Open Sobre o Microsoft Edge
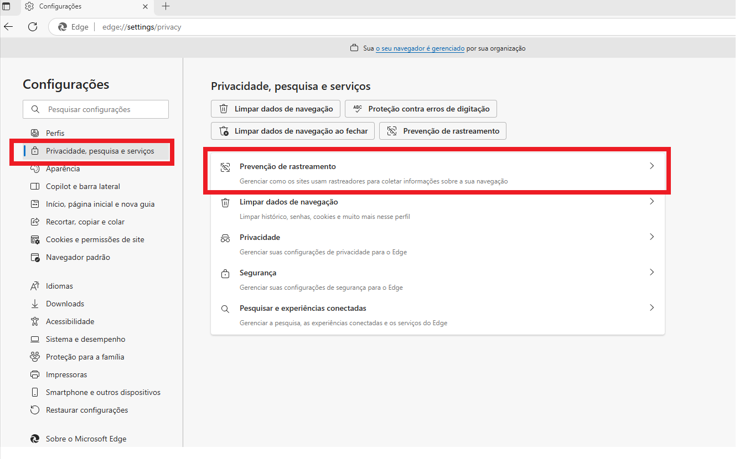The height and width of the screenshot is (459, 740). 86,439
